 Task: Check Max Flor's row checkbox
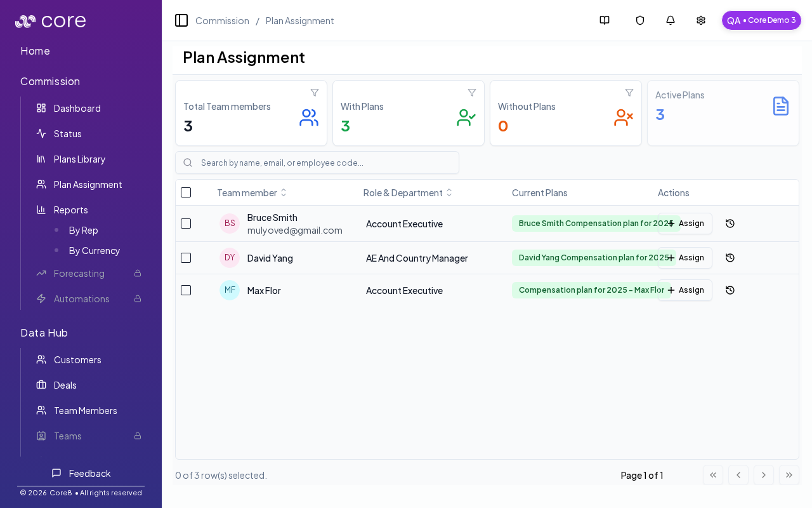(186, 290)
